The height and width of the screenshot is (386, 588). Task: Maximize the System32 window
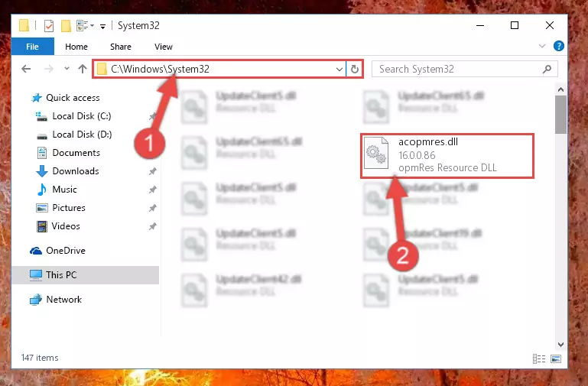click(515, 25)
